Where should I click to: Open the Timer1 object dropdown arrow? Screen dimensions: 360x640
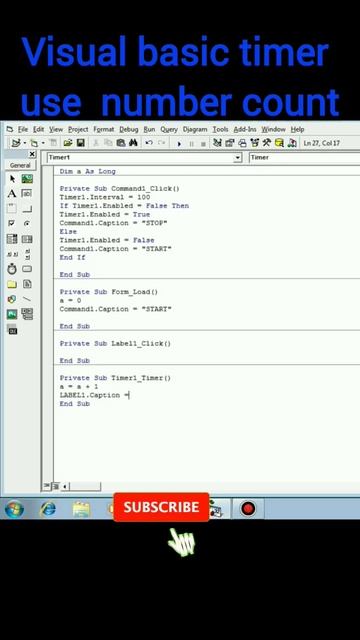click(x=238, y=158)
